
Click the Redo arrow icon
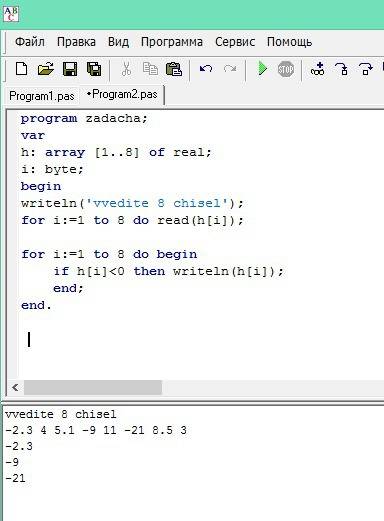[x=230, y=69]
